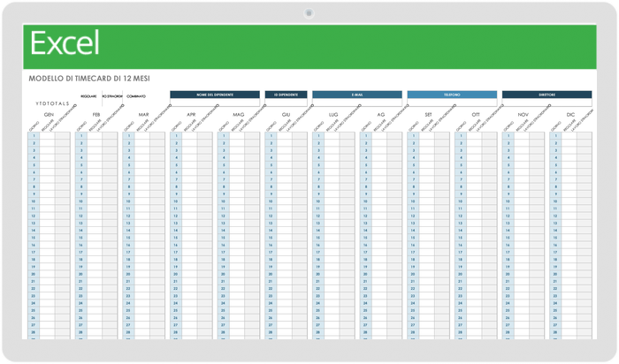
Task: Click day 25 cell in GIU column
Action: click(271, 311)
